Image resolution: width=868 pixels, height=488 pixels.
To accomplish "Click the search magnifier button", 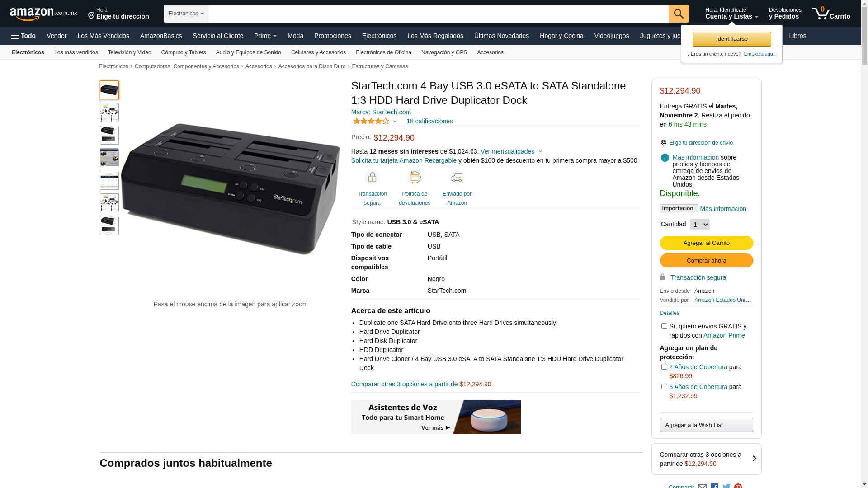I will pyautogui.click(x=679, y=14).
